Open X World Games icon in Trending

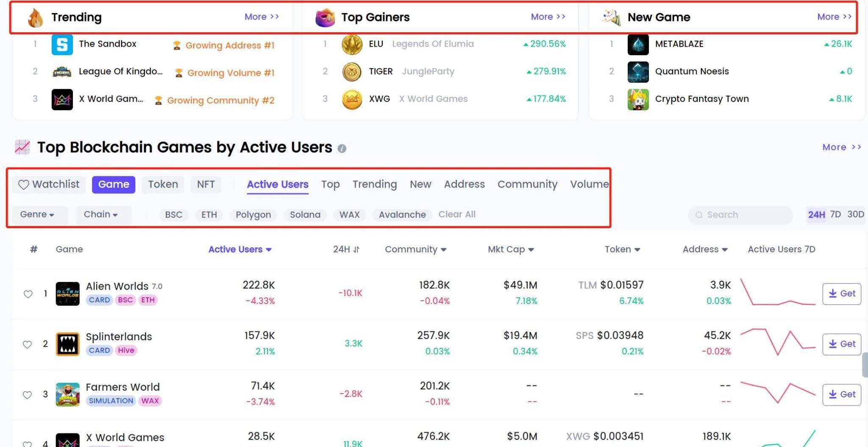click(x=62, y=100)
